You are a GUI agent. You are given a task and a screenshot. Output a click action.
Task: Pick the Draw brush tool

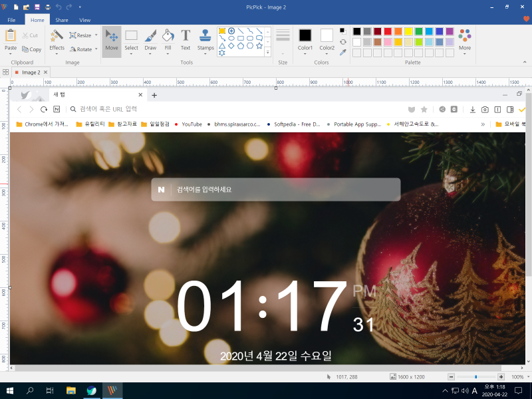click(150, 41)
